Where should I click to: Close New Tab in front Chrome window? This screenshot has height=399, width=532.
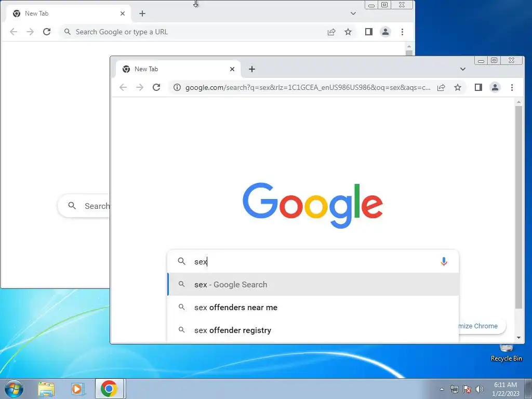coord(232,69)
